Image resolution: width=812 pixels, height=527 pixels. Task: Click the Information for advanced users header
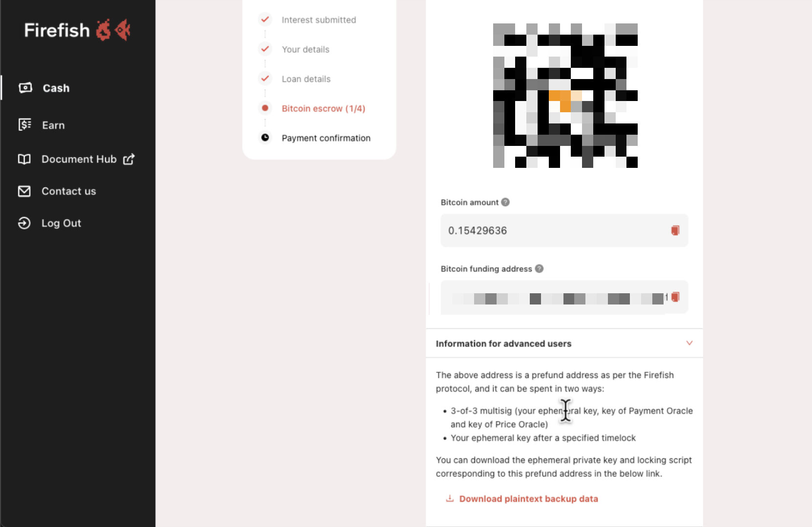pos(564,344)
